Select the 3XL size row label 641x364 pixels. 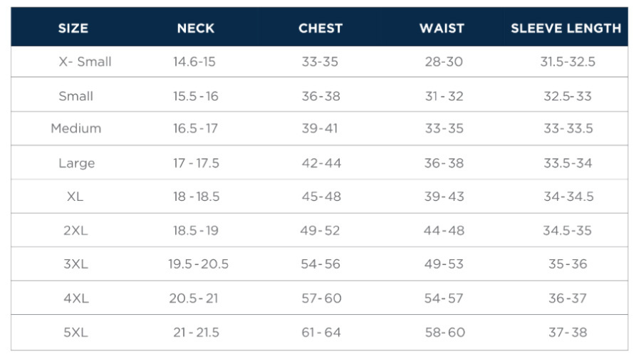point(75,264)
